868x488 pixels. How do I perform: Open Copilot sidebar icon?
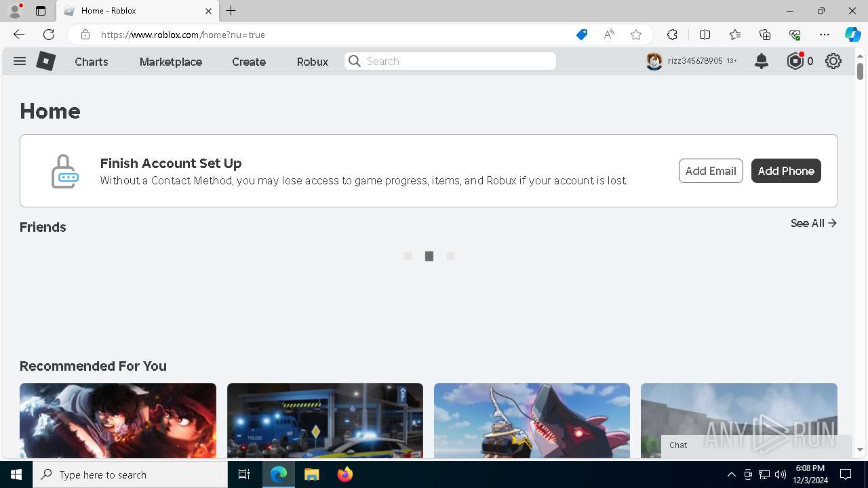852,35
